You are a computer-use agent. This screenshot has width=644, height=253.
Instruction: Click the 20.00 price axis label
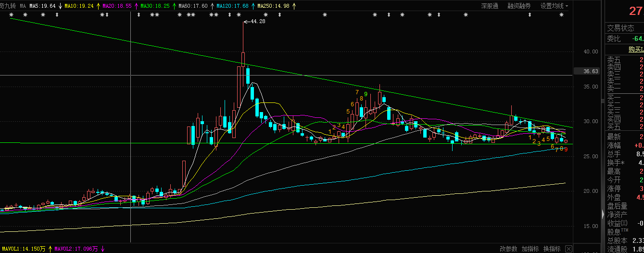pos(591,191)
